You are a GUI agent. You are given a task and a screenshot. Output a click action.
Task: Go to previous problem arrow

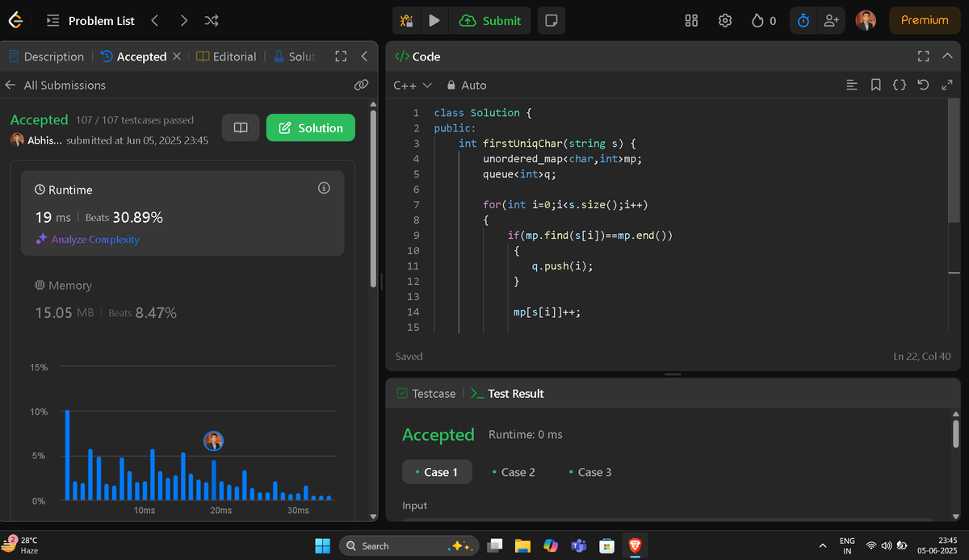point(155,20)
